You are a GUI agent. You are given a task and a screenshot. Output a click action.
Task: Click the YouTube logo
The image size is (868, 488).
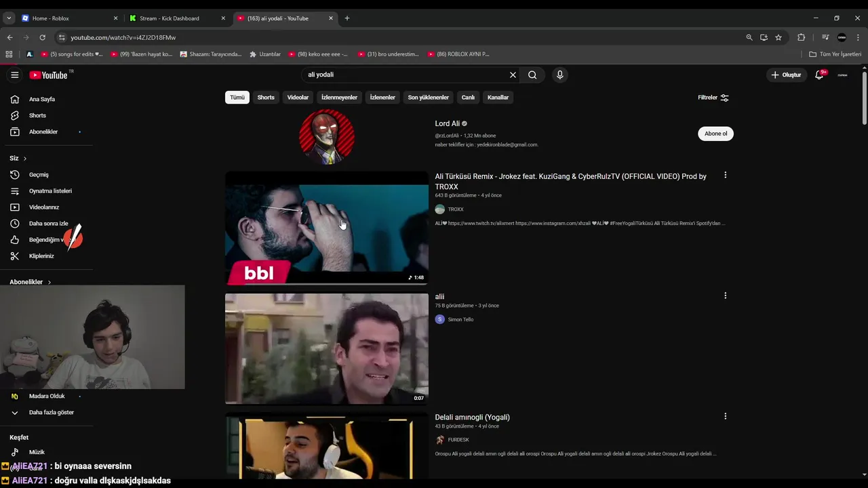pyautogui.click(x=49, y=75)
